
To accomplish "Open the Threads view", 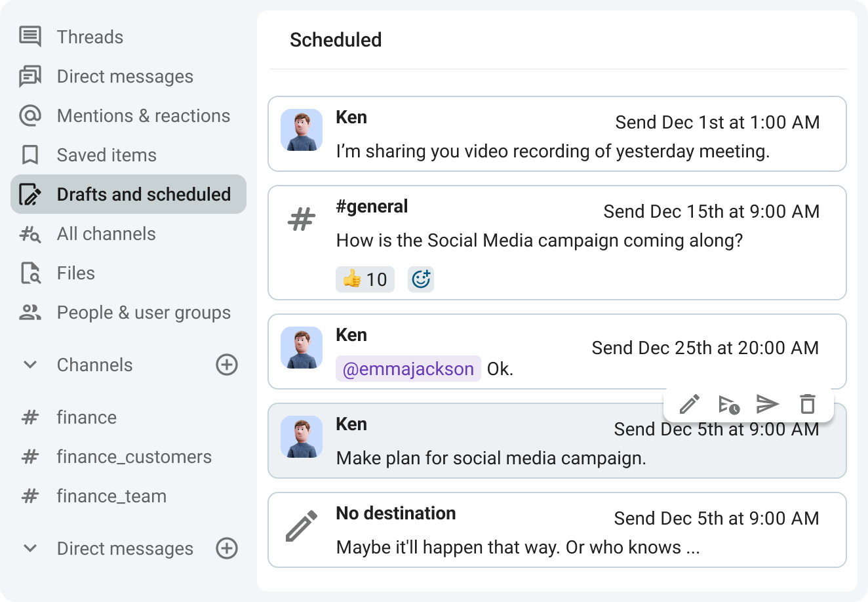I will click(90, 37).
